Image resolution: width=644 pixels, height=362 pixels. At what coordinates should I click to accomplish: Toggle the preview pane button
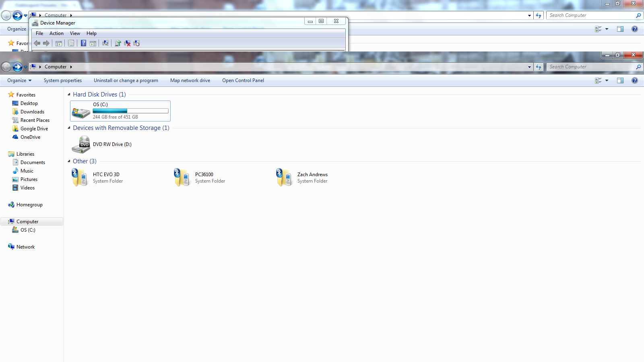[620, 80]
